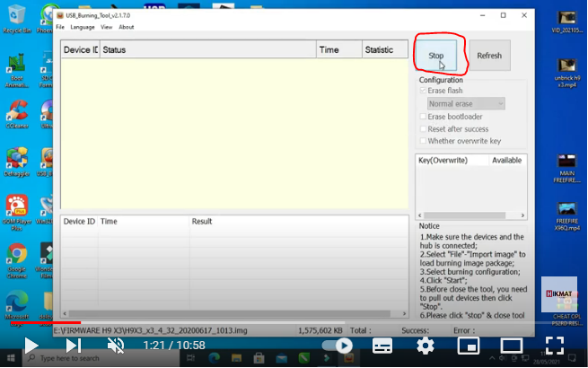Open Microsoft Edge desktop shortcut
This screenshot has width=588, height=368.
pyautogui.click(x=17, y=306)
